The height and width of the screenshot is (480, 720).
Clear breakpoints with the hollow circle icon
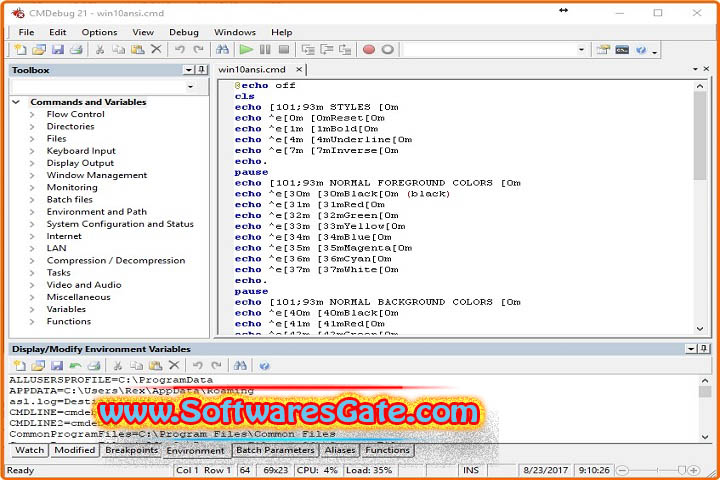pos(388,50)
